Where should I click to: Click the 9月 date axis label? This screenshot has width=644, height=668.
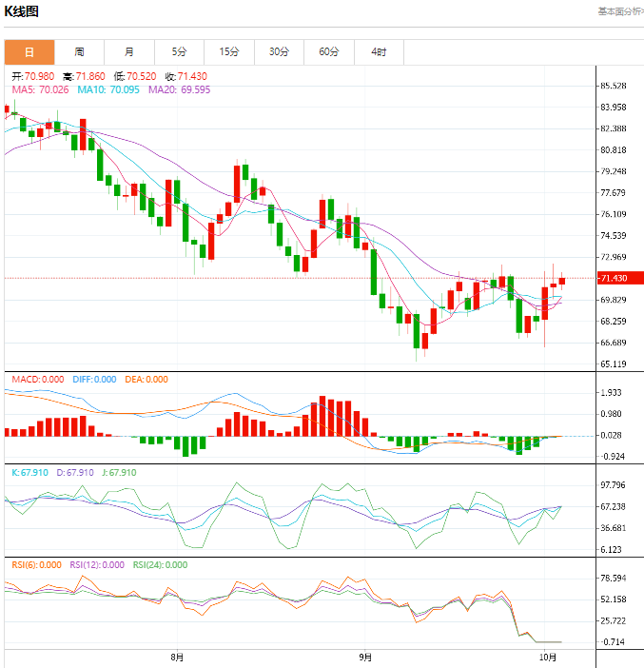click(x=365, y=658)
